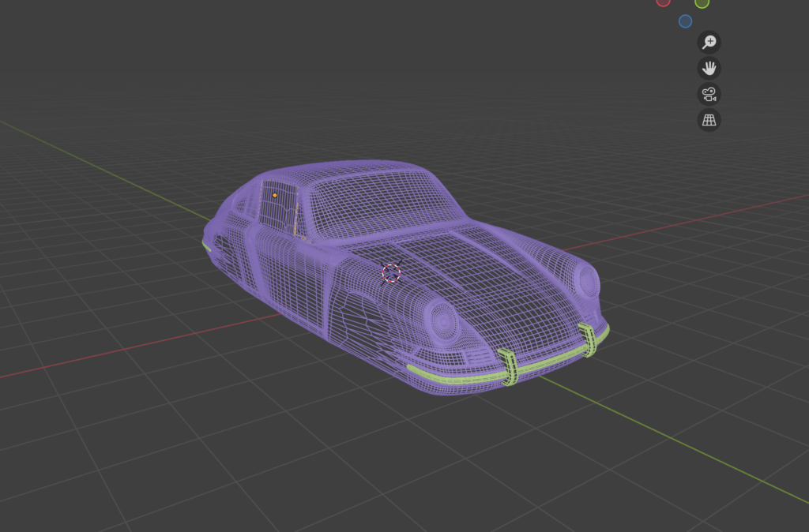The image size is (809, 532).
Task: Click the green Y axis gizmo circle
Action: [702, 2]
